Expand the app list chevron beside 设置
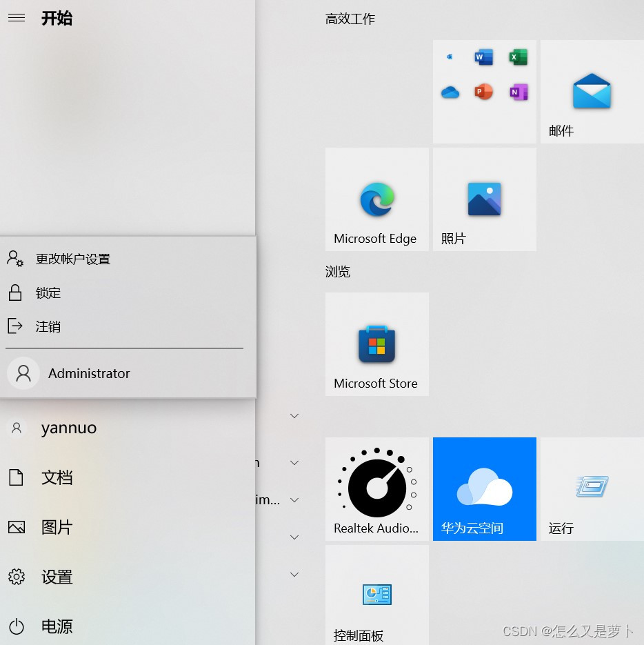This screenshot has width=644, height=645. coord(294,574)
